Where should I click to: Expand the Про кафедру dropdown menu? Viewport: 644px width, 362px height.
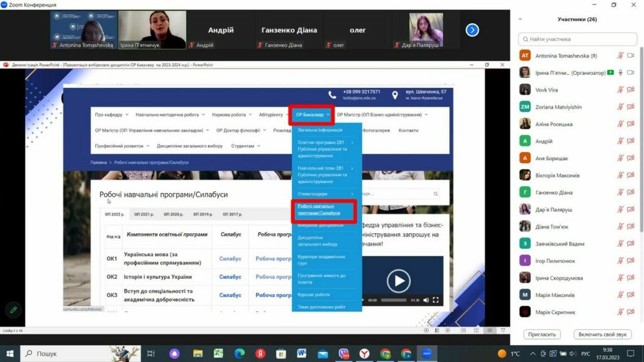111,115
